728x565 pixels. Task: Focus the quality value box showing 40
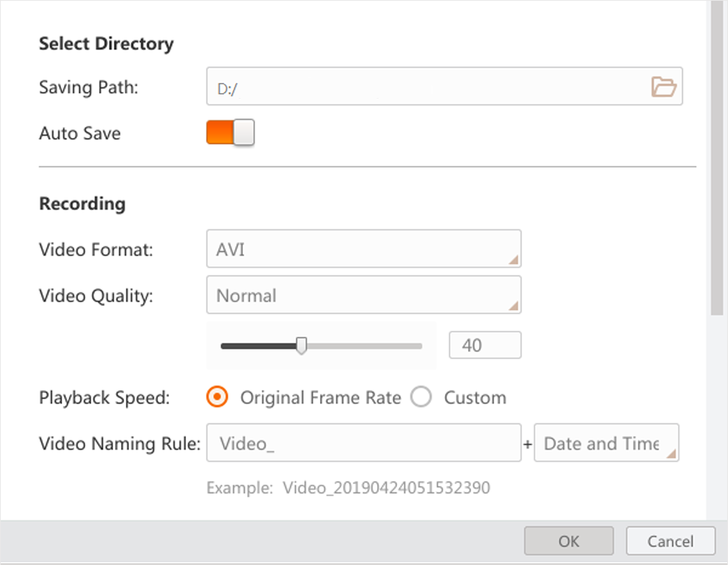485,345
